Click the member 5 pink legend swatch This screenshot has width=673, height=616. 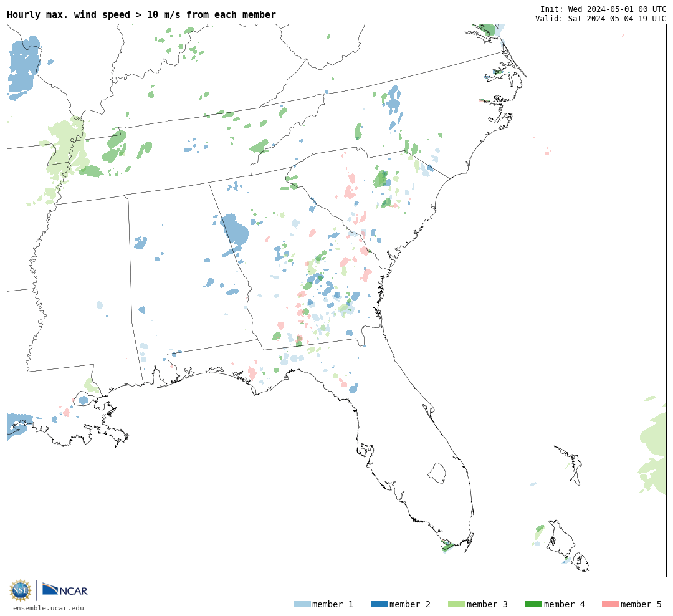point(610,604)
